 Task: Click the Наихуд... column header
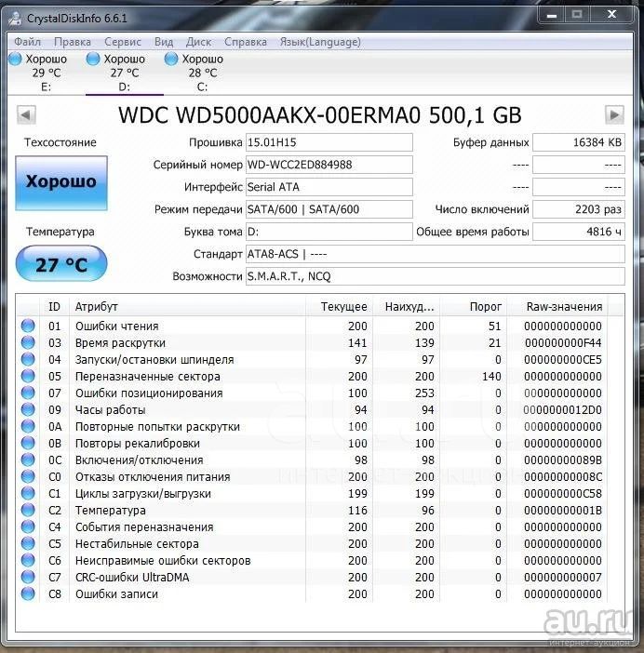pos(407,307)
